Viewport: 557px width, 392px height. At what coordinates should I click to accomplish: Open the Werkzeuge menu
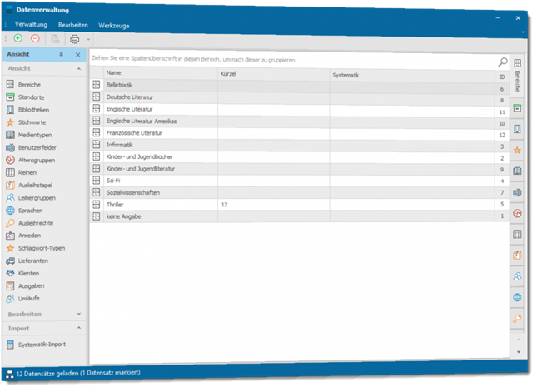[x=114, y=26]
